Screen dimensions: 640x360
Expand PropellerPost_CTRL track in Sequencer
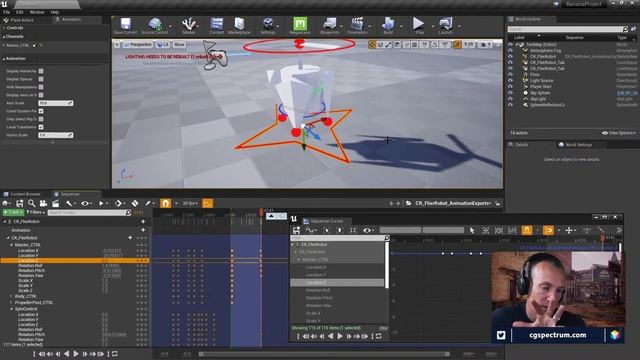(x=11, y=303)
